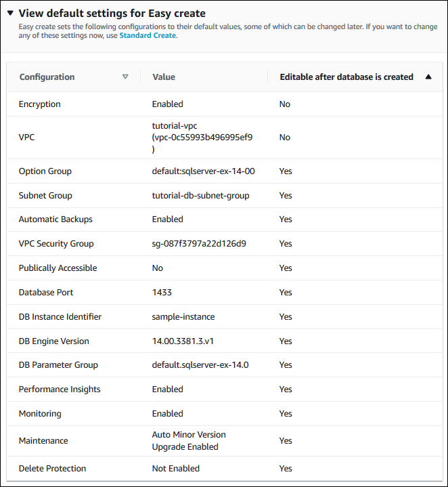Select the Encryption row label
Image resolution: width=448 pixels, height=487 pixels.
click(40, 104)
